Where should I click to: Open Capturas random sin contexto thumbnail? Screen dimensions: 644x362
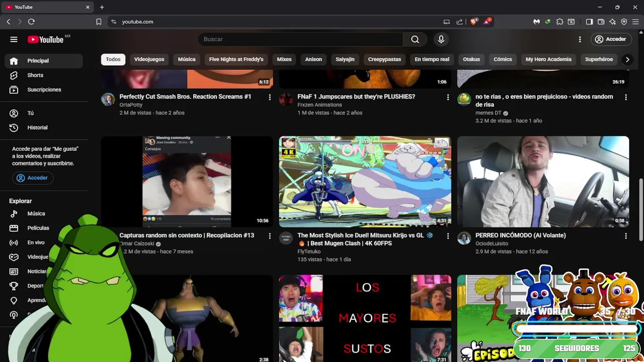click(187, 182)
